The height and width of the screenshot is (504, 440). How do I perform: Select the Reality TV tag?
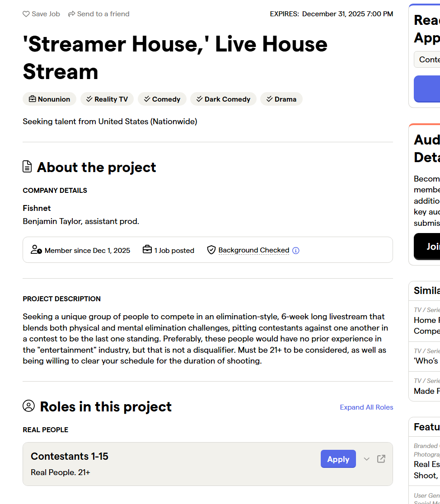(107, 99)
